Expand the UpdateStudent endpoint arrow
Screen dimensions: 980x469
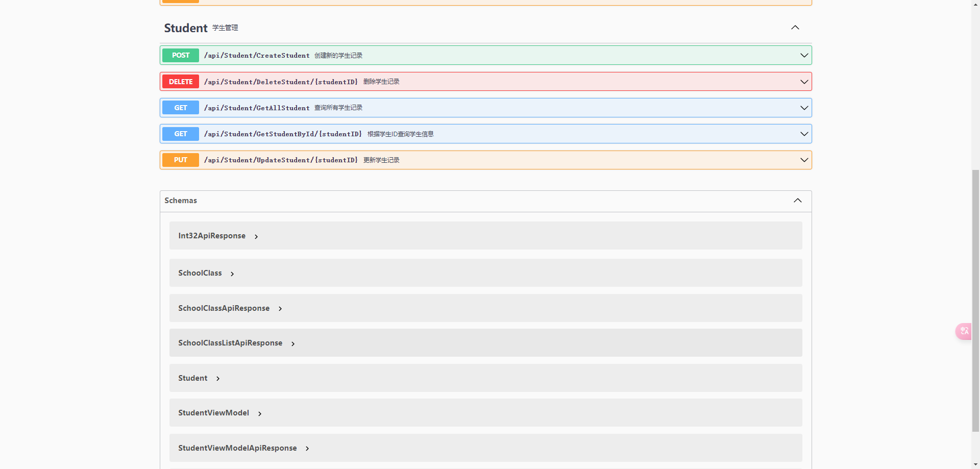(804, 160)
